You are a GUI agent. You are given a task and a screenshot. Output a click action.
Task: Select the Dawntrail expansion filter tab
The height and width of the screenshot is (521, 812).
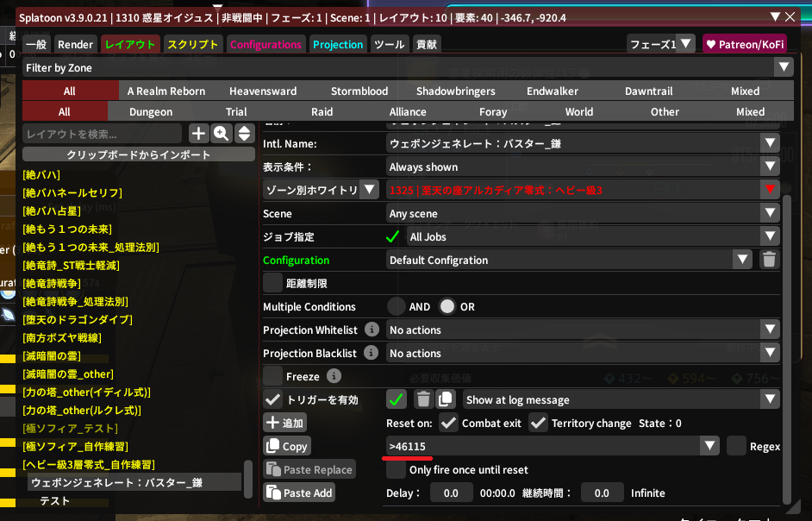(x=649, y=91)
